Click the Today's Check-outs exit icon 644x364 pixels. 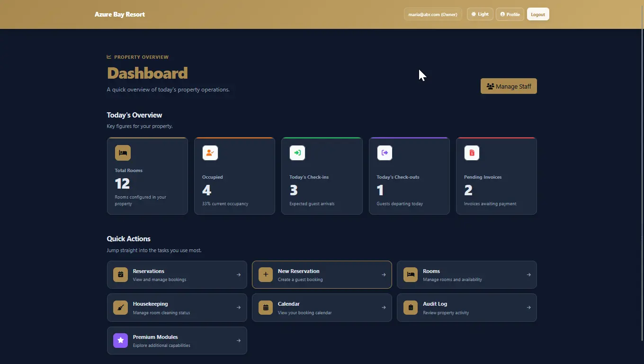coord(385,153)
